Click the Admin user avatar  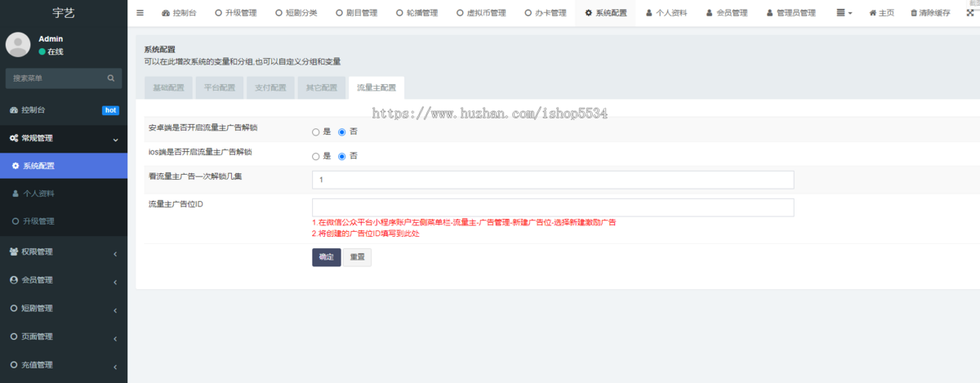18,44
